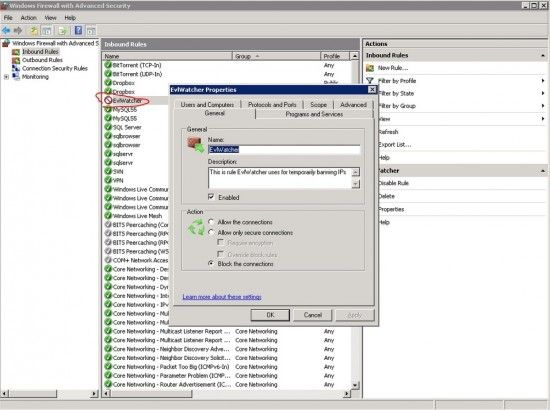Screen dimensions: 550x410
Task: Open Help from the blue question-mark toolbar icon
Action: click(x=79, y=31)
